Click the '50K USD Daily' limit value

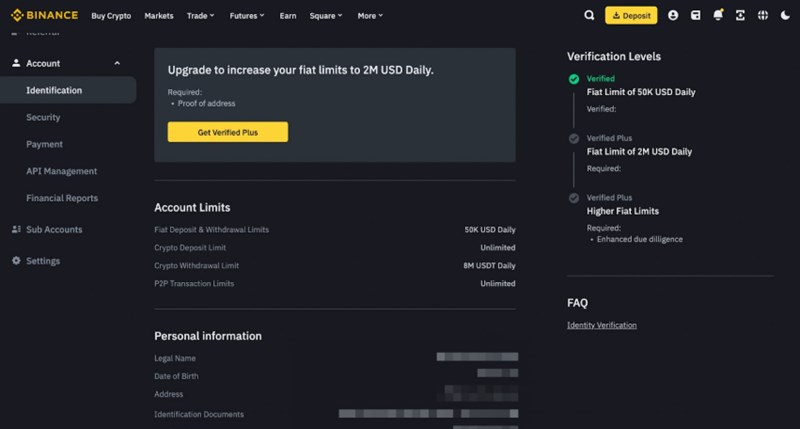pos(490,230)
